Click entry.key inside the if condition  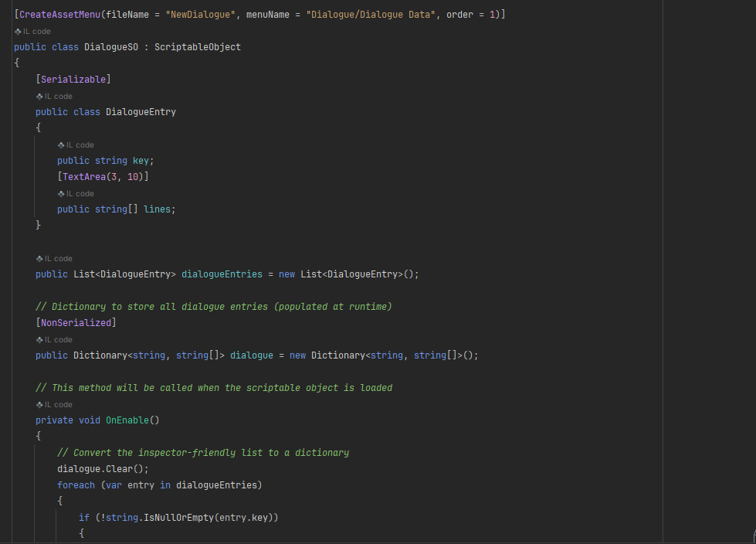pos(243,518)
